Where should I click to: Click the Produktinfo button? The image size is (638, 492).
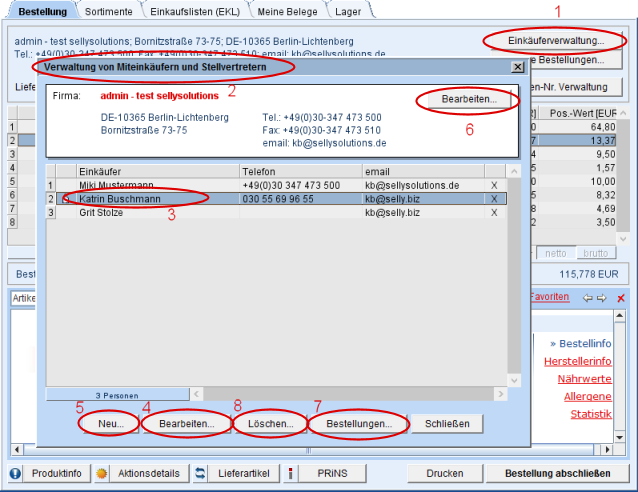(57, 473)
